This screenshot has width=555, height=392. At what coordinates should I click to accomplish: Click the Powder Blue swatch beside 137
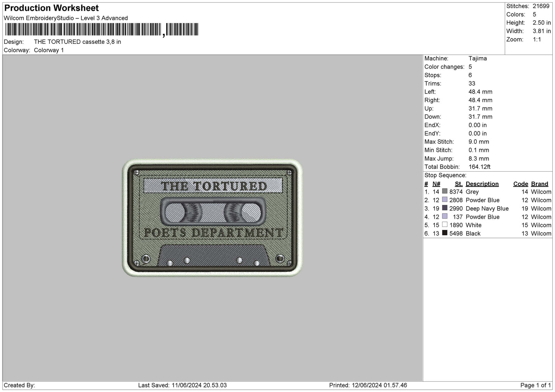pos(445,217)
